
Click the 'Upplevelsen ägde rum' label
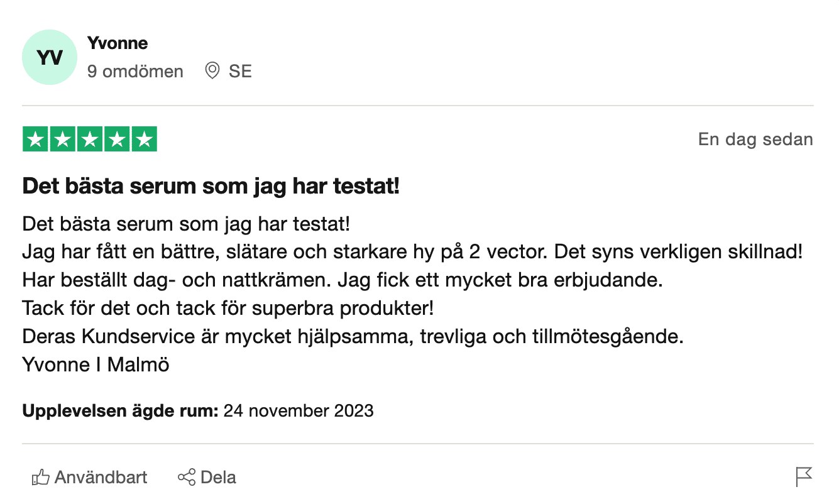point(120,411)
